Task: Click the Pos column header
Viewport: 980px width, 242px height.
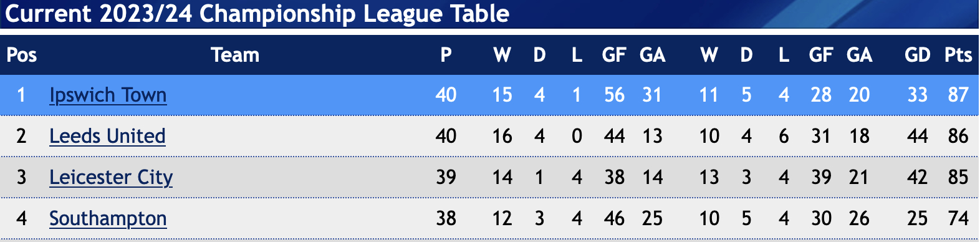Action: pyautogui.click(x=22, y=55)
